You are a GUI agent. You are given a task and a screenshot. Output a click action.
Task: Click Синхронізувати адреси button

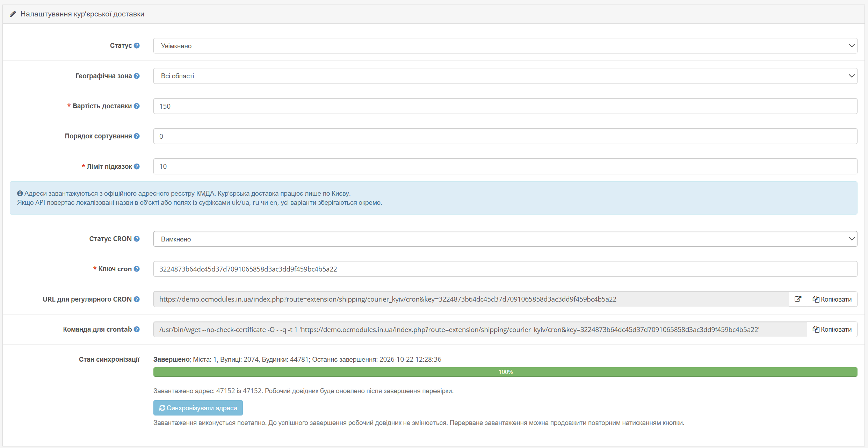point(198,408)
